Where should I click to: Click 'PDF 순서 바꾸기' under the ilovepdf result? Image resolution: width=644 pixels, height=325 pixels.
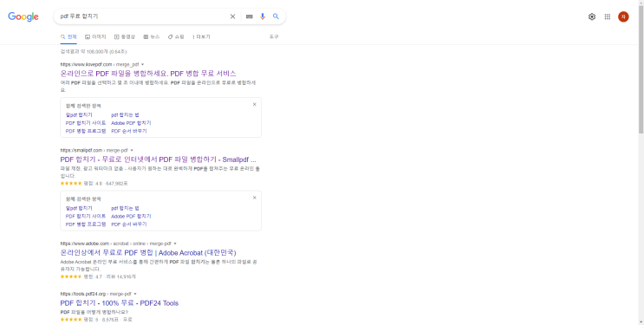pos(129,131)
